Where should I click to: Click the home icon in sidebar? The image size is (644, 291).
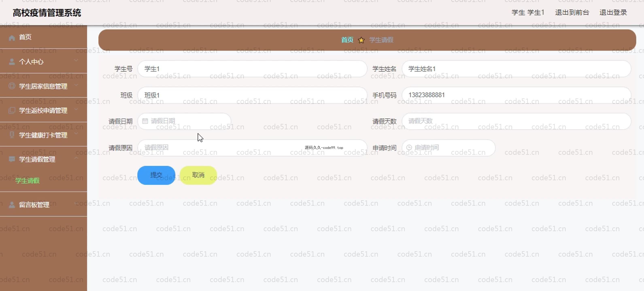coord(12,38)
